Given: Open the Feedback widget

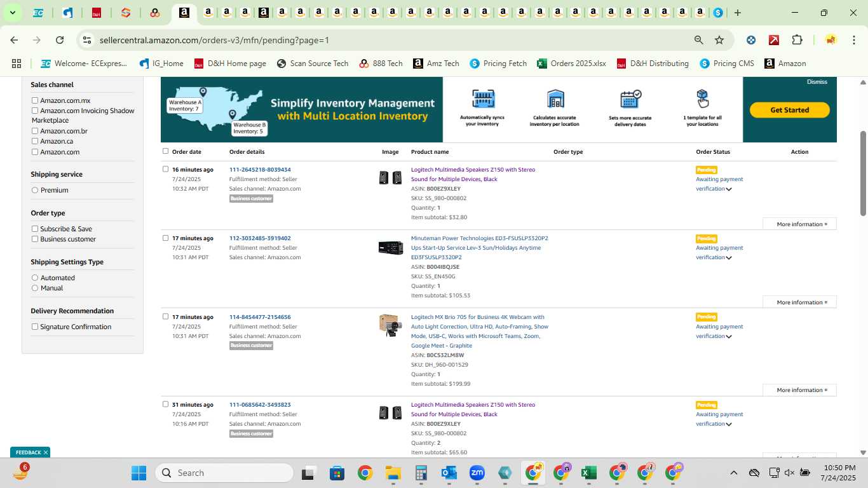Looking at the screenshot, I should pyautogui.click(x=28, y=452).
